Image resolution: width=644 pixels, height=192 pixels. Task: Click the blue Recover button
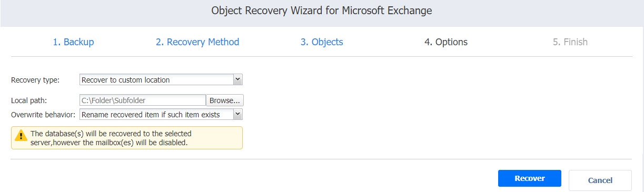[x=530, y=178]
